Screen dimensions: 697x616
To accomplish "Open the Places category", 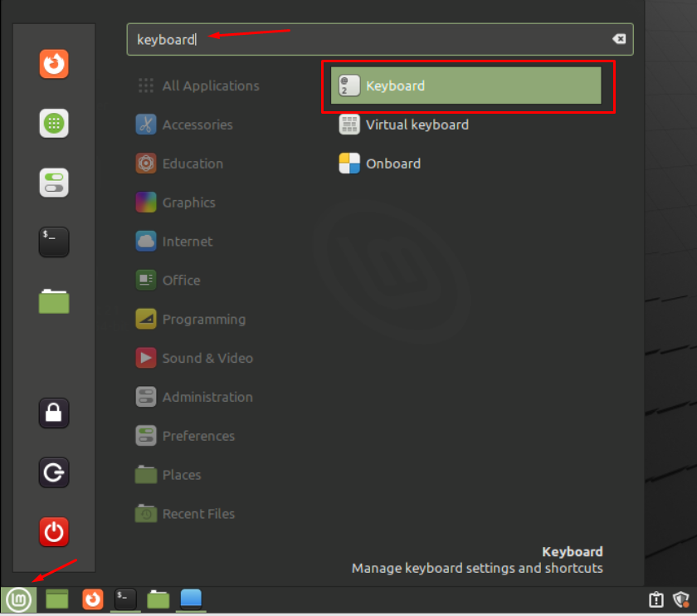I will pos(169,475).
